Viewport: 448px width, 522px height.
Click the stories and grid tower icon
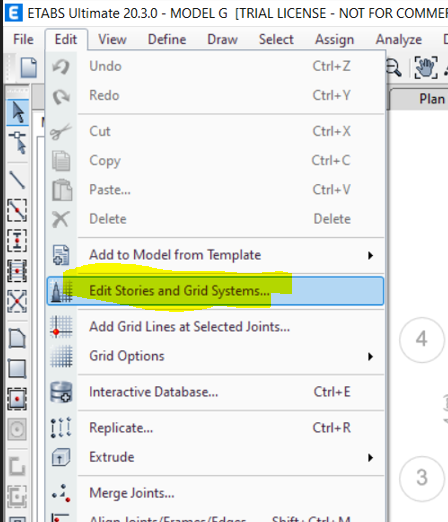[61, 291]
